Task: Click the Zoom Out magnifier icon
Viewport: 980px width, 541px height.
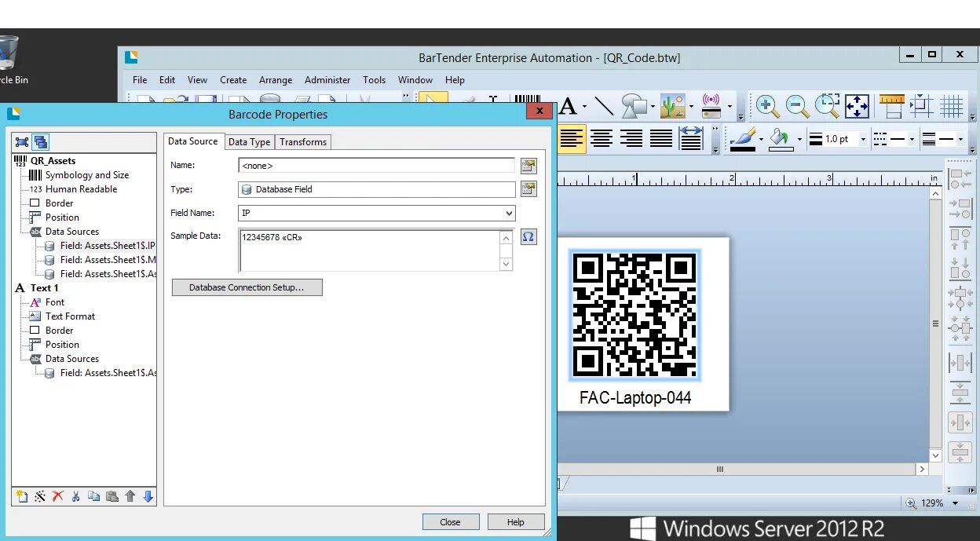Action: [797, 106]
